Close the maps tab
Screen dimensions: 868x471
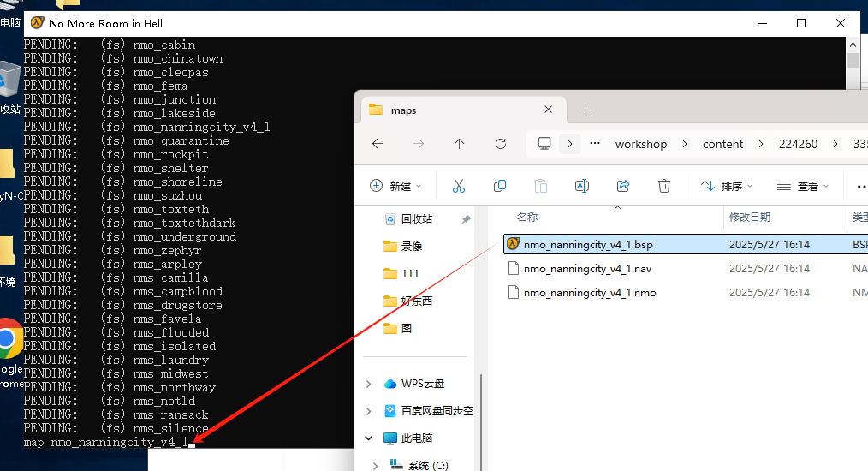pyautogui.click(x=548, y=110)
